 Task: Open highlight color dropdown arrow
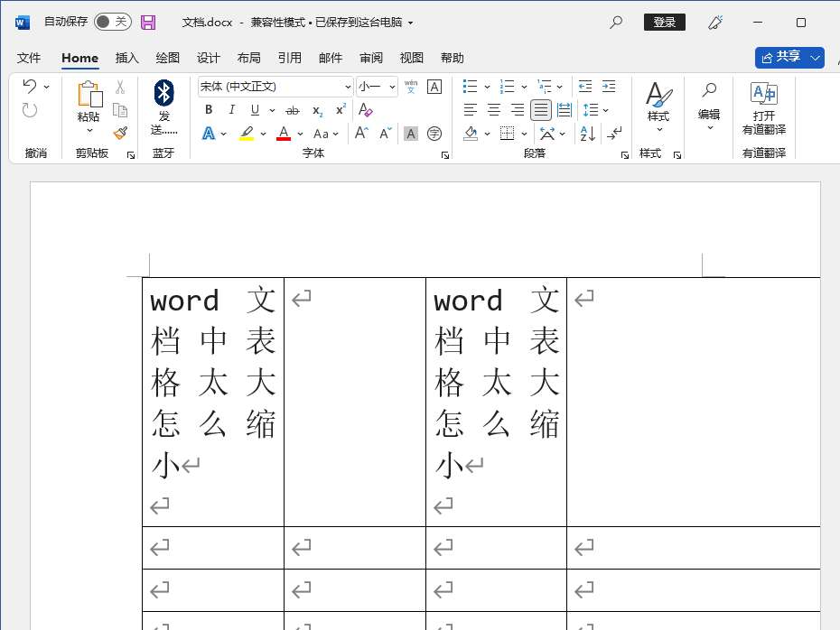click(263, 134)
